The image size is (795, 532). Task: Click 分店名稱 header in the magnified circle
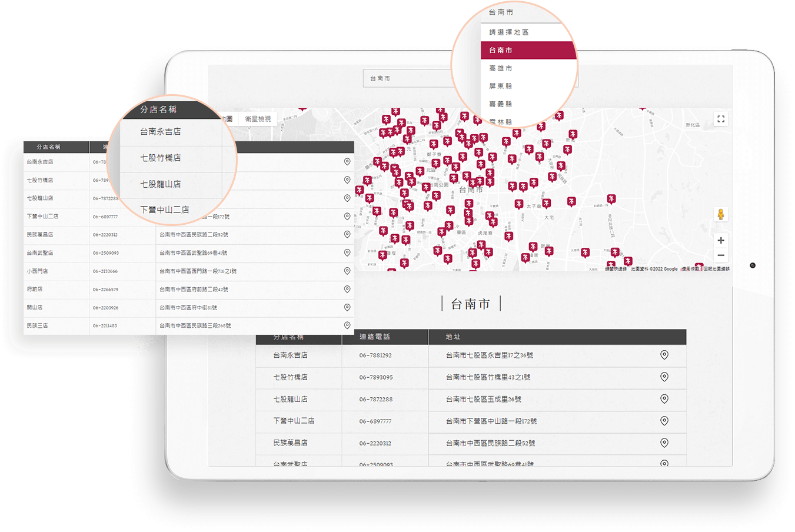158,109
